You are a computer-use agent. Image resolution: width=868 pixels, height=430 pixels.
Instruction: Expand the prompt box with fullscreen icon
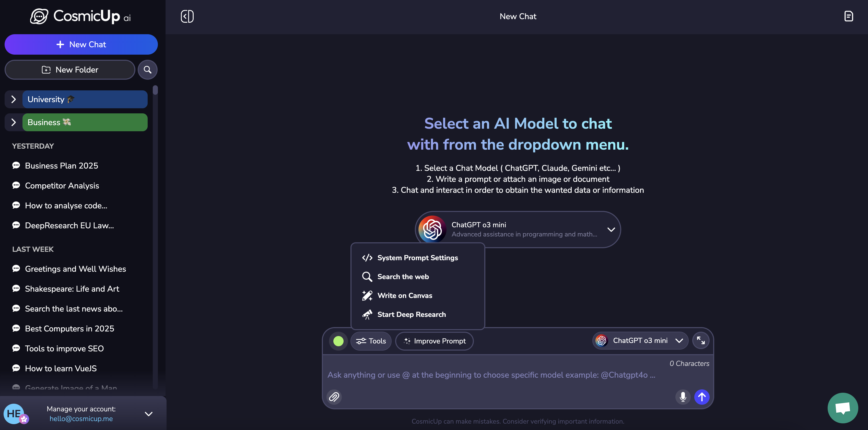[x=701, y=341]
